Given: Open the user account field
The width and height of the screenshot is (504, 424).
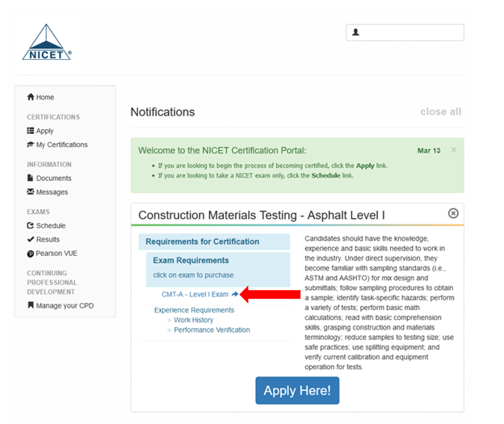Looking at the screenshot, I should [405, 32].
